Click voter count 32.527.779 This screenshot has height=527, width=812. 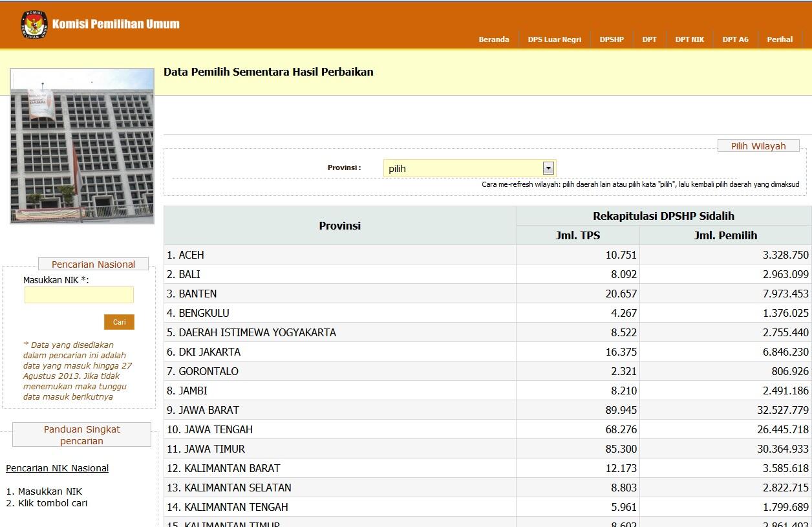783,410
